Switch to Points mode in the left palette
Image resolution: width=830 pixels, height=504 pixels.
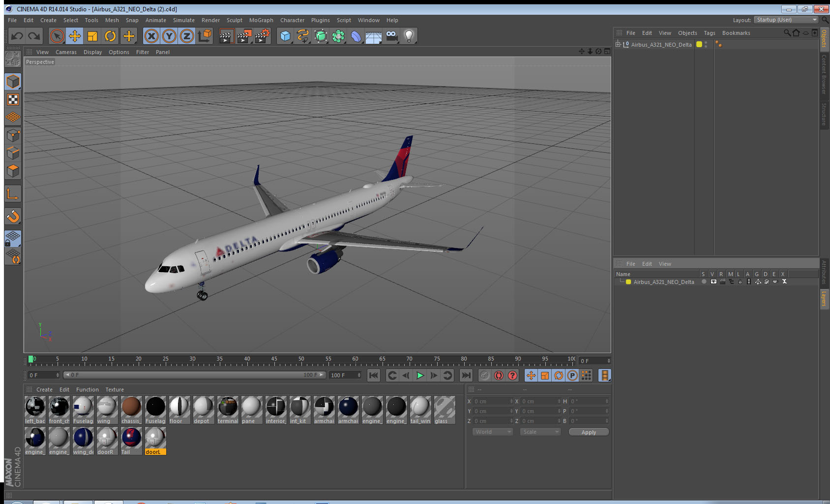pyautogui.click(x=13, y=136)
